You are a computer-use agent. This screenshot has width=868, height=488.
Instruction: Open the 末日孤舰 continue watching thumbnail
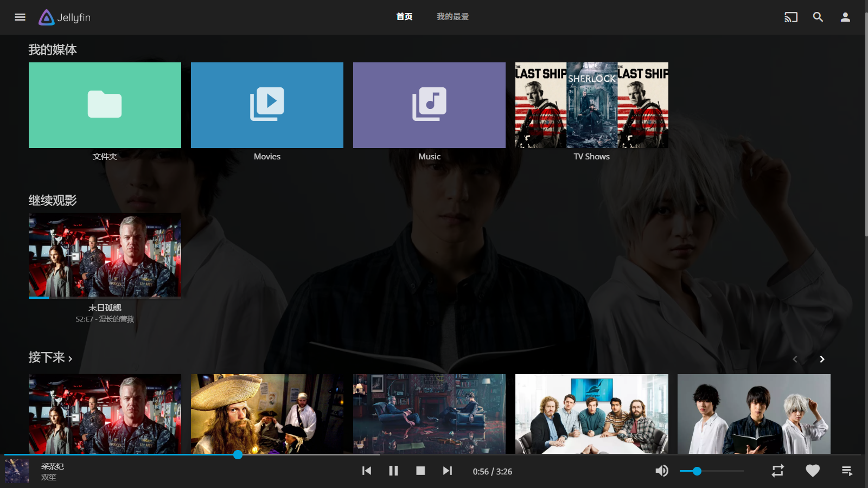(x=105, y=255)
